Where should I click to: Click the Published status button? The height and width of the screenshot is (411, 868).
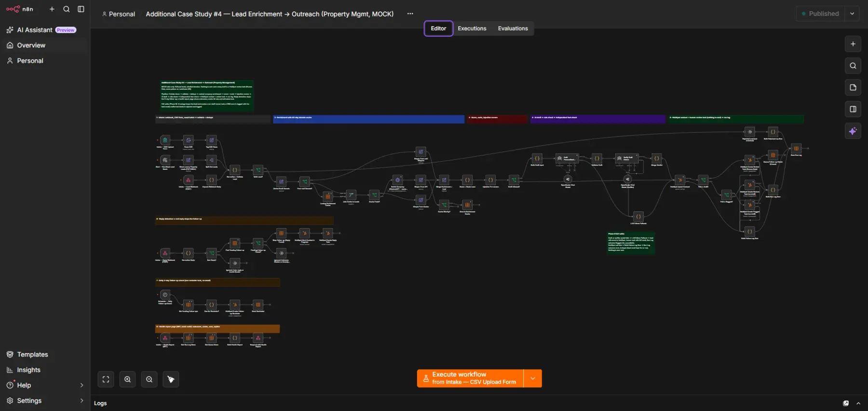(820, 14)
